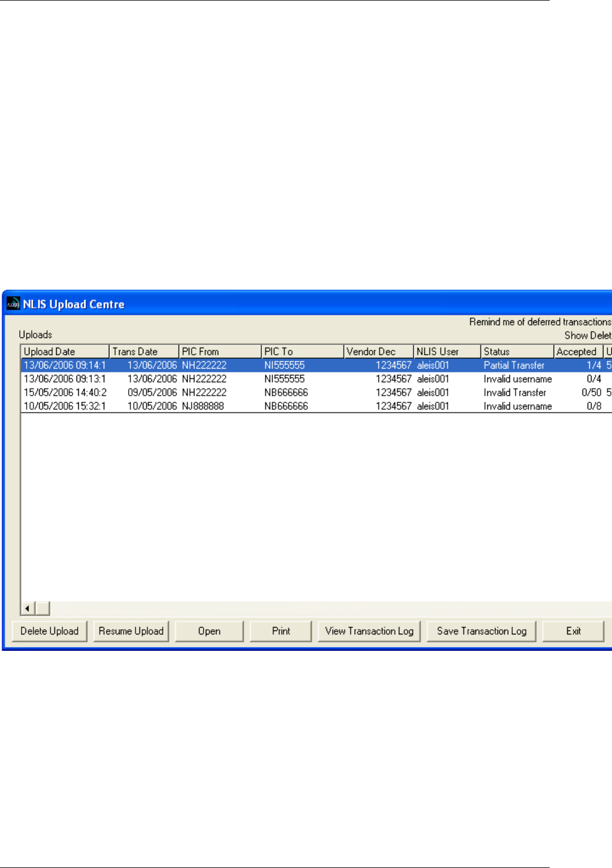Screen dimensions: 612x868
Task: Sort by PIC To column header
Action: tap(303, 352)
